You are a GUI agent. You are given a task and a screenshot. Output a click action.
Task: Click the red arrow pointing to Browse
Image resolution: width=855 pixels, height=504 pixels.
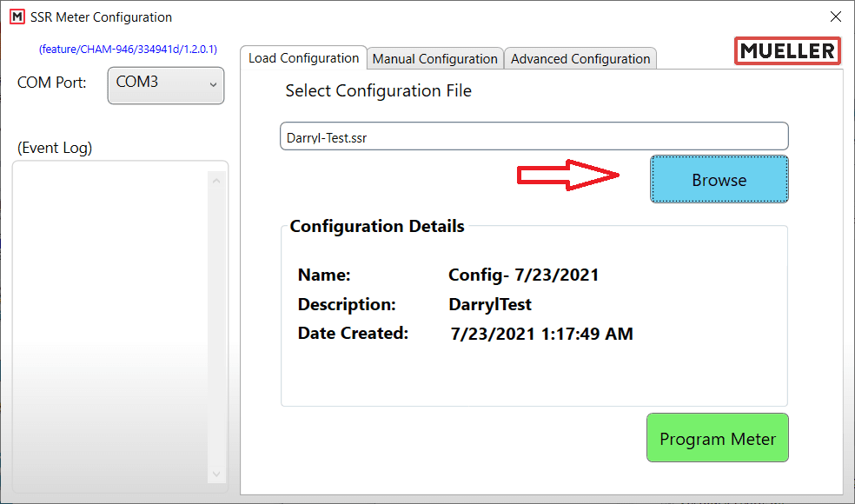pyautogui.click(x=569, y=176)
